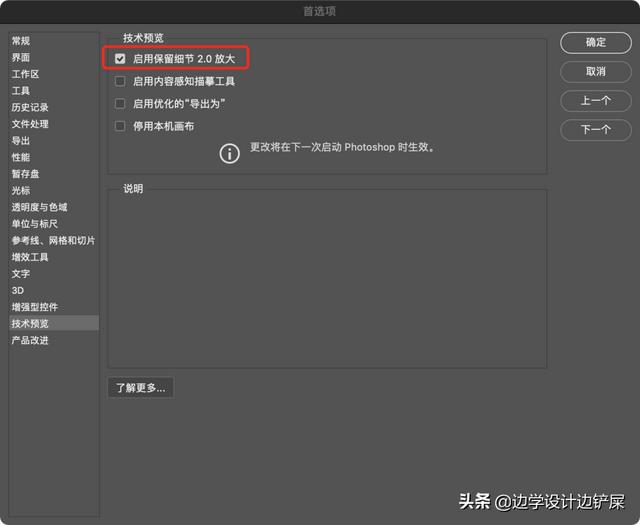The width and height of the screenshot is (640, 525).
Task: Open 增强型控件 preferences
Action: coord(54,307)
